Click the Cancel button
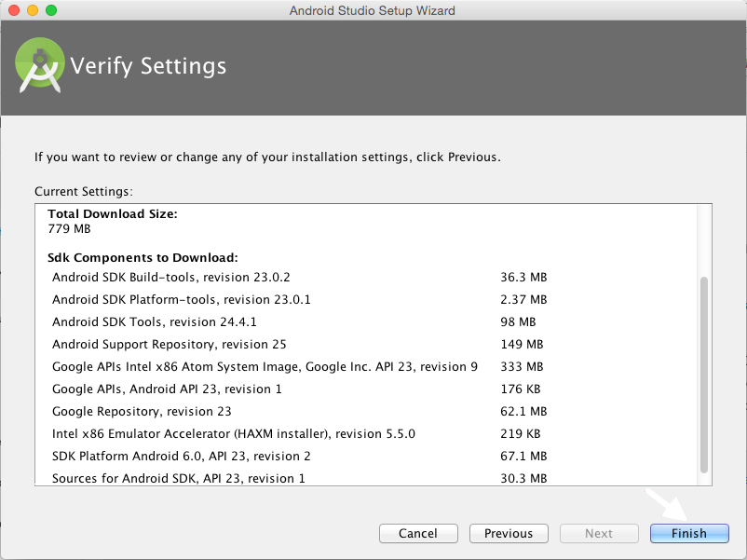 (418, 533)
